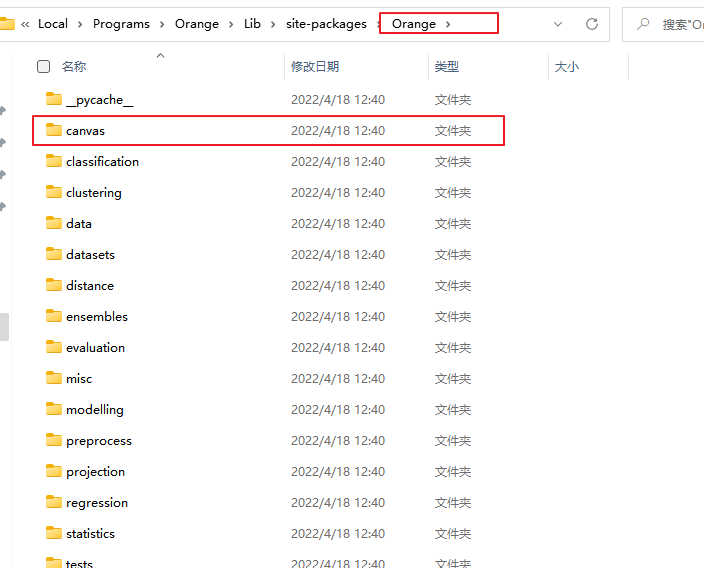Select the canvas folder name
This screenshot has width=704, height=580.
85,131
